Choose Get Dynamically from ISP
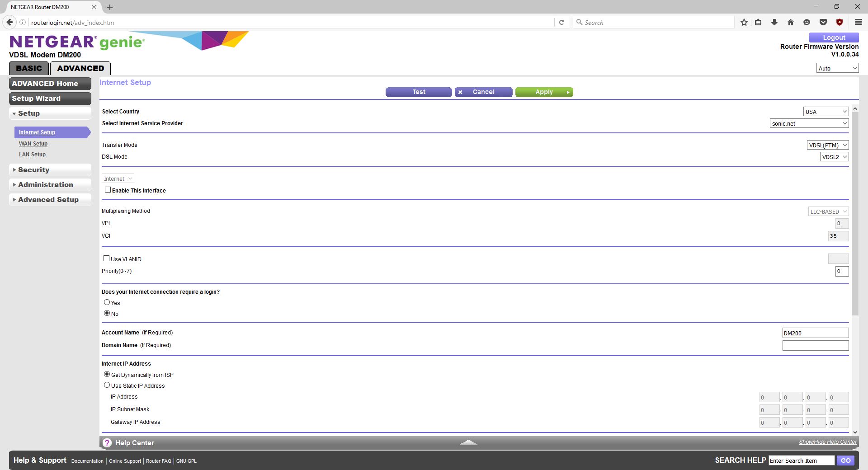The width and height of the screenshot is (868, 470). (107, 374)
